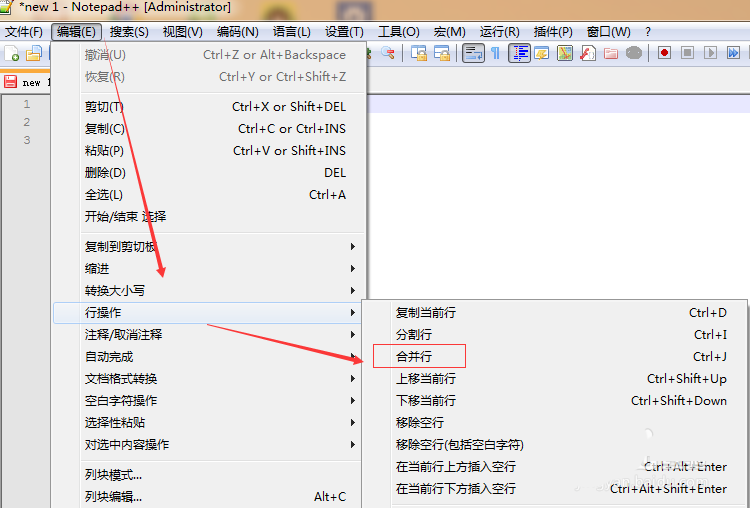Expand the 复制到剪切板 submenu
This screenshot has height=508, width=750.
tap(209, 247)
